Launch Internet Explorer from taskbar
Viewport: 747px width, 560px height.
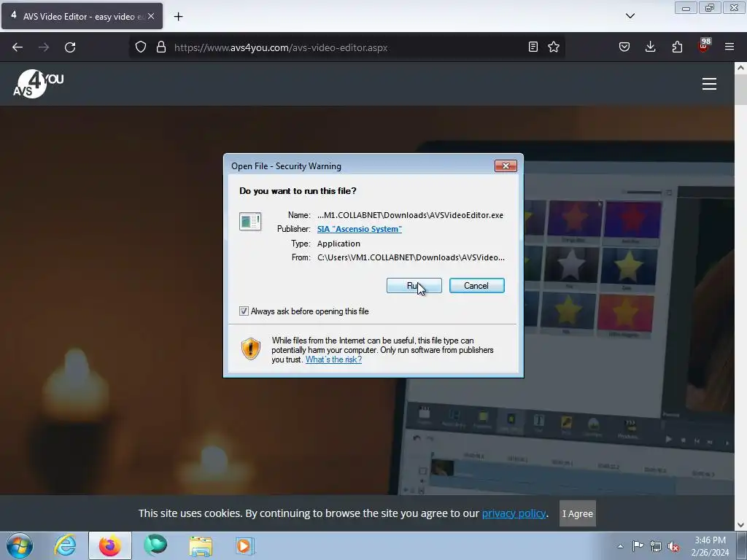(x=65, y=545)
